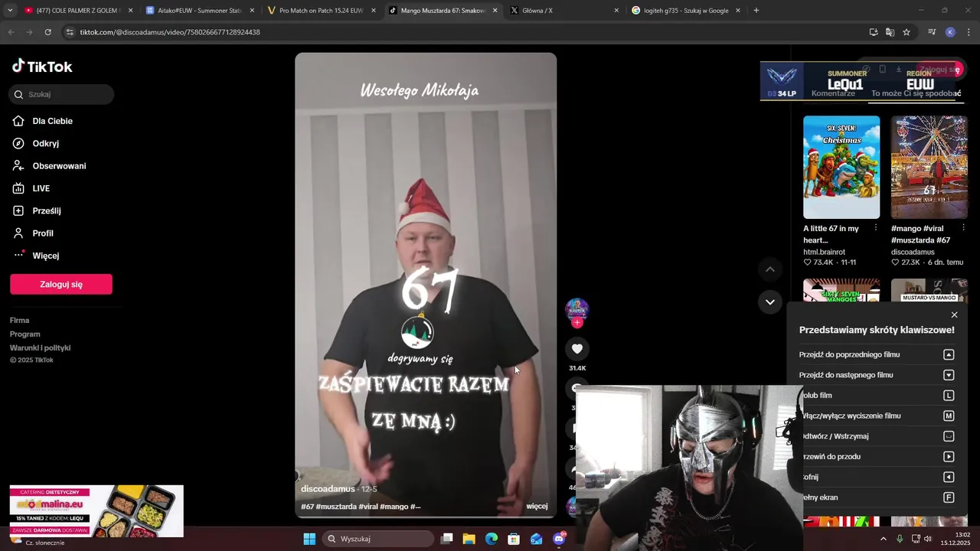Switch to To może Ci się spodobać tab
Viewport: 980px width, 551px height.
tap(916, 93)
